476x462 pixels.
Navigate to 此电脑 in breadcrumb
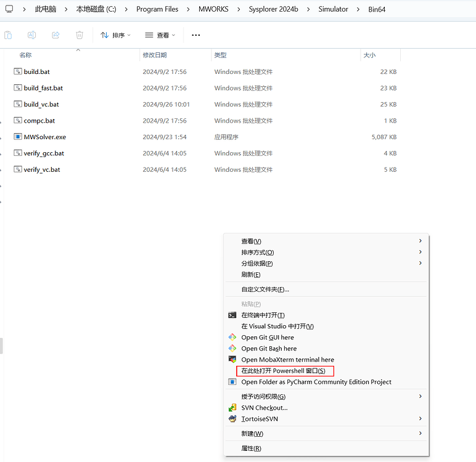click(45, 9)
